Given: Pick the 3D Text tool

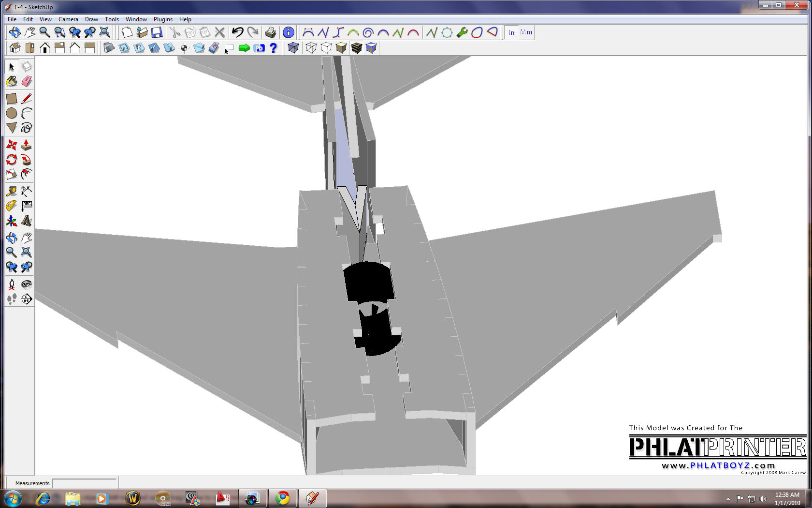Looking at the screenshot, I should [x=27, y=221].
